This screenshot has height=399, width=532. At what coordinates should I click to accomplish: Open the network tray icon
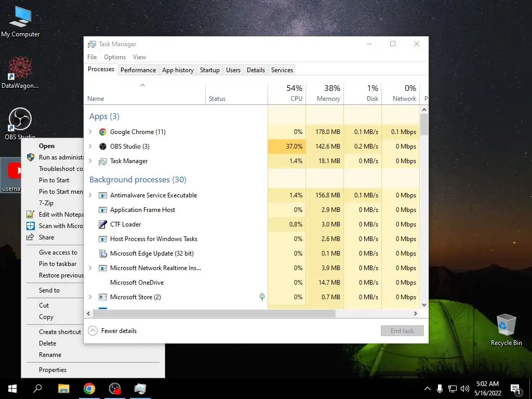tap(453, 389)
